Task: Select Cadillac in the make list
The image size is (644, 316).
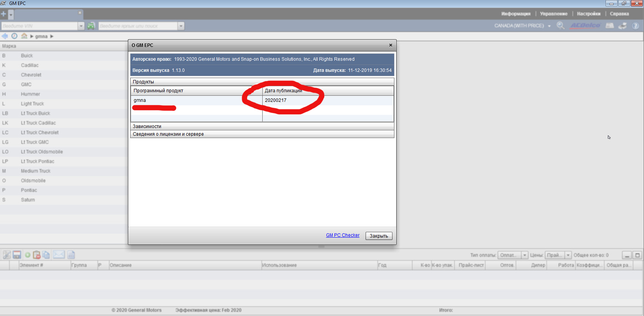Action: (x=63, y=65)
